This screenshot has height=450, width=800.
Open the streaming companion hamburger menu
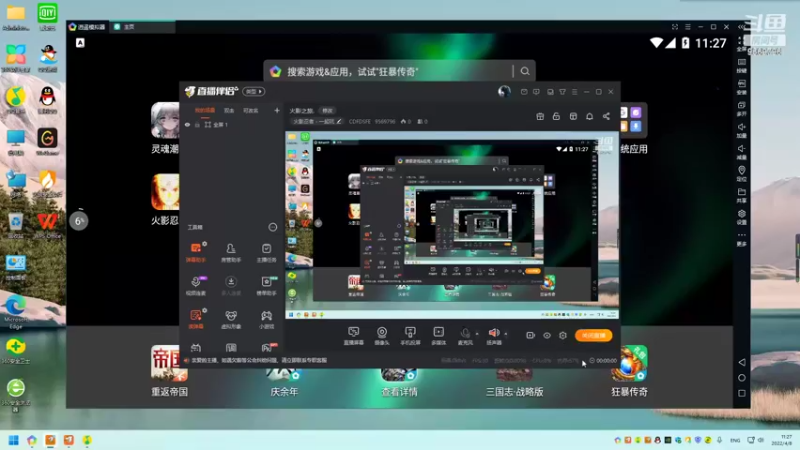(x=574, y=92)
